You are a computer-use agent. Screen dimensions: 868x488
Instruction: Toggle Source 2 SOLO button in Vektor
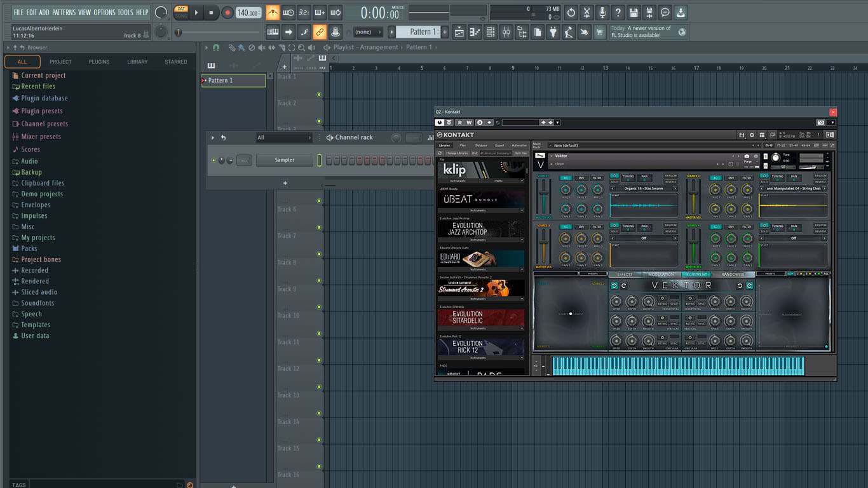[764, 182]
